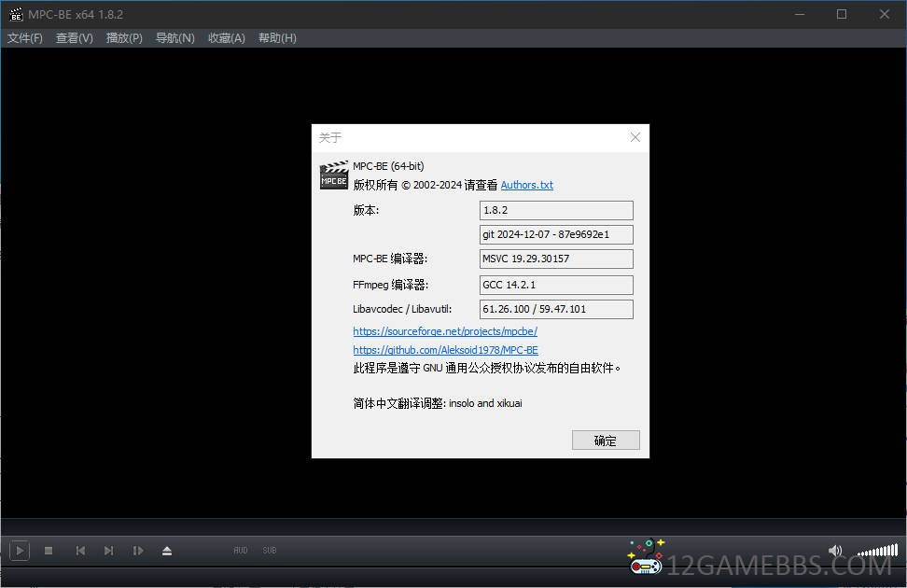Mute audio with the speaker icon
The height and width of the screenshot is (588, 907).
835,551
